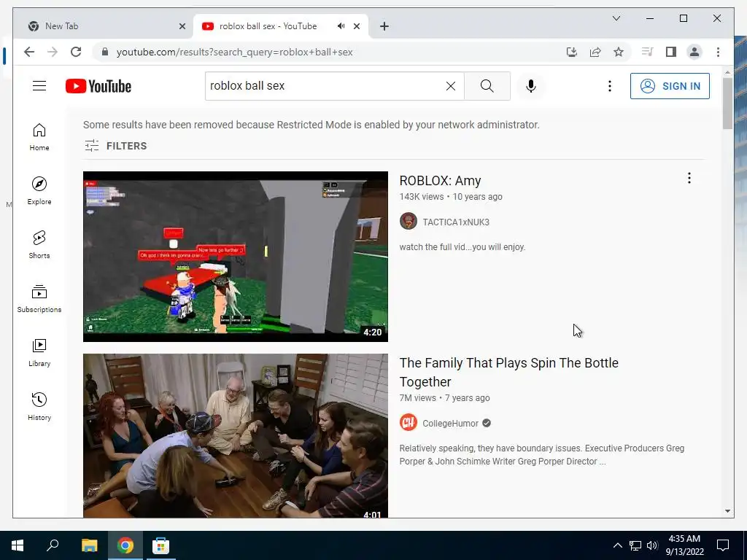Start voice search with the microphone icon
Screen dimensions: 747x560
pyautogui.click(x=531, y=86)
